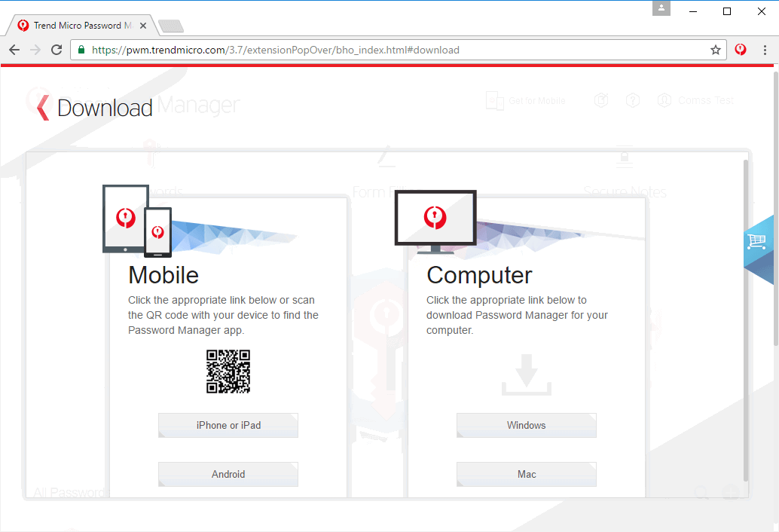Click the browser back arrow

14,50
